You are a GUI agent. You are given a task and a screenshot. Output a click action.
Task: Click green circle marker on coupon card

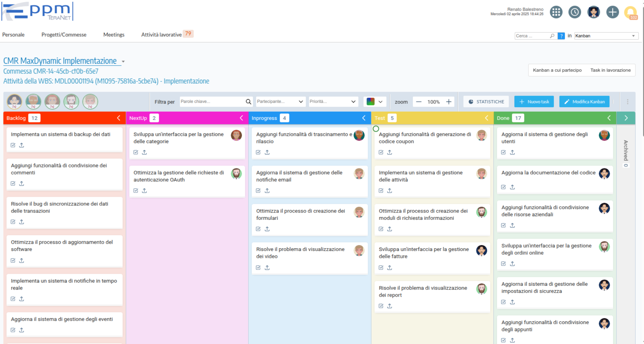point(376,129)
